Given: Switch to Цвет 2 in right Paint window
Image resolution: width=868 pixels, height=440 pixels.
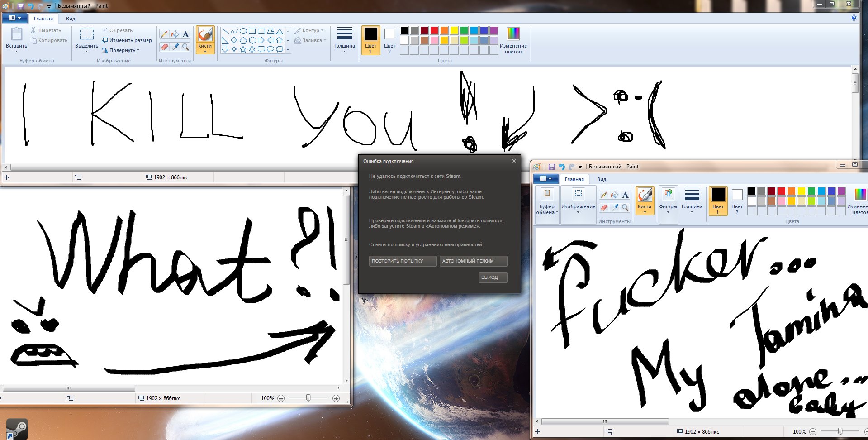Looking at the screenshot, I should point(737,201).
